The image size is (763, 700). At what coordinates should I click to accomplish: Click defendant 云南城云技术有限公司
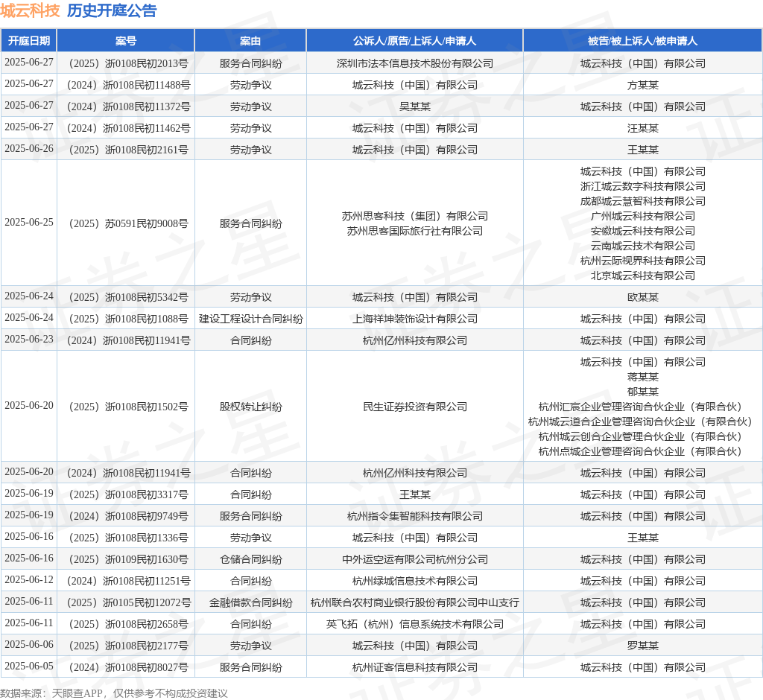click(642, 246)
